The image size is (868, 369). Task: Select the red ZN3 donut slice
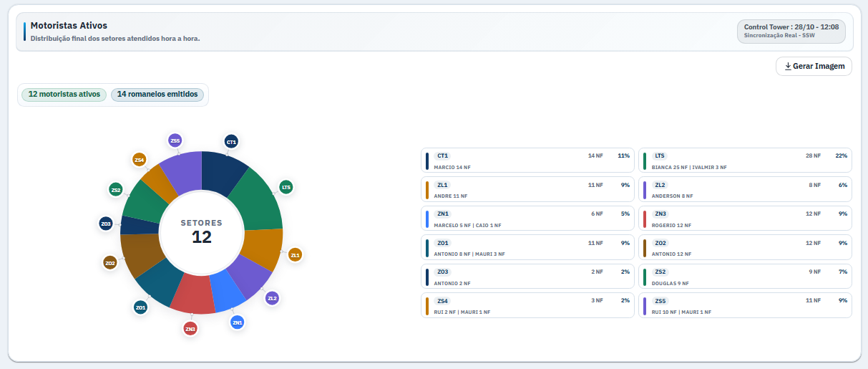coord(195,294)
